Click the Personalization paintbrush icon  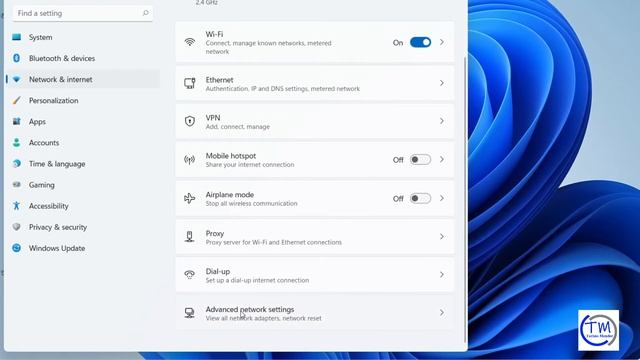click(16, 100)
